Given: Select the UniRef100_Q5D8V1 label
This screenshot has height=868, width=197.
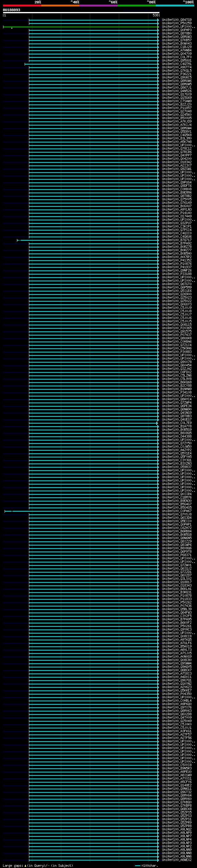Looking at the screenshot, I should 176,132.
